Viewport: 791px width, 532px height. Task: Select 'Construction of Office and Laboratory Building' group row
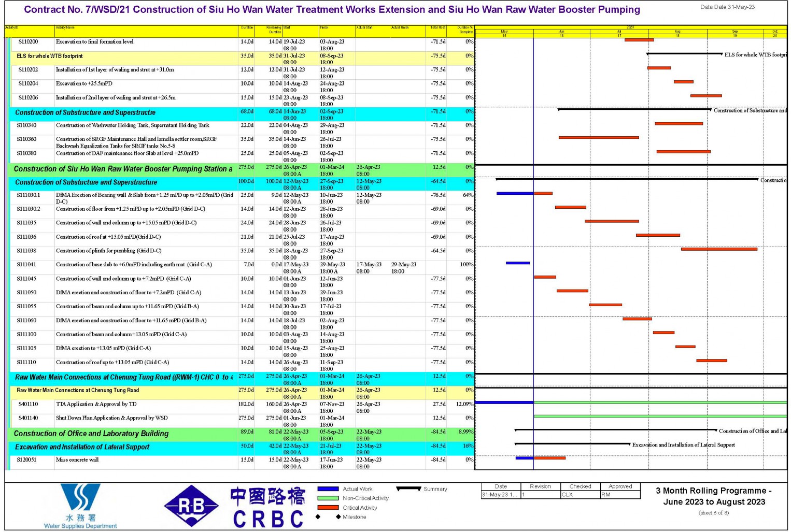click(242, 435)
